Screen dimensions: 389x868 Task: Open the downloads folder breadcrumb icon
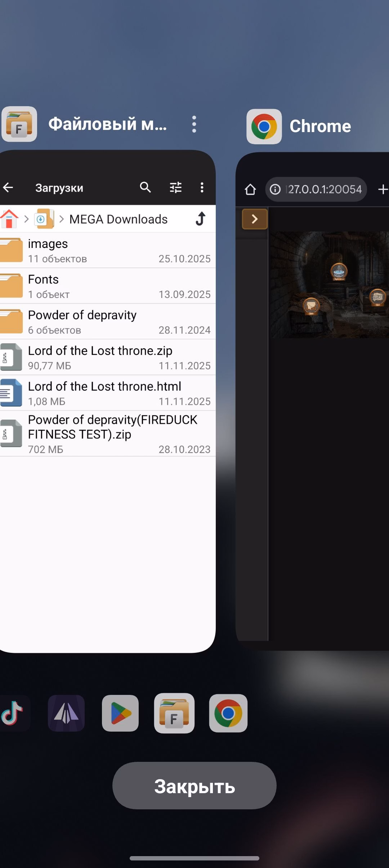tap(44, 219)
